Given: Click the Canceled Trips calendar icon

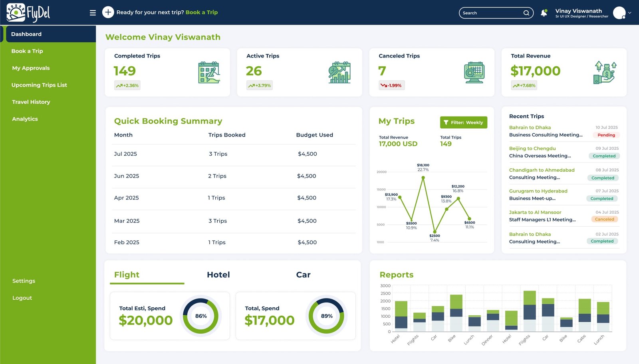Looking at the screenshot, I should point(474,73).
